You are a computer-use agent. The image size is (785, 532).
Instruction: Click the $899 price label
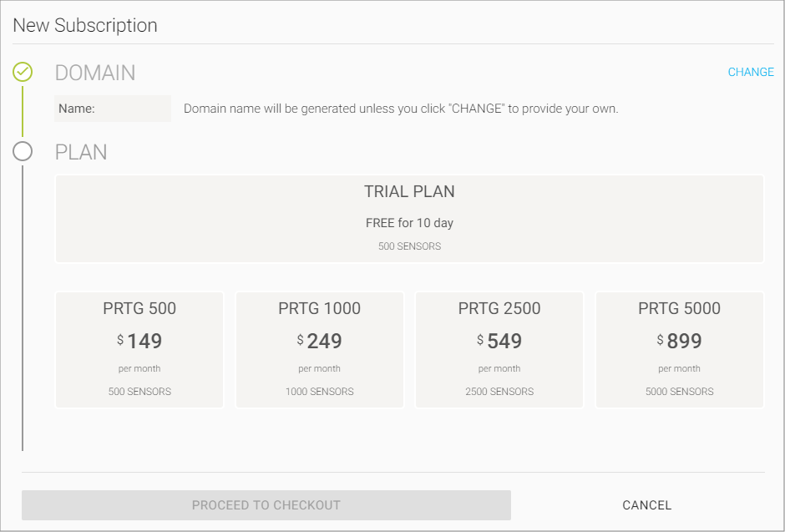click(x=680, y=342)
